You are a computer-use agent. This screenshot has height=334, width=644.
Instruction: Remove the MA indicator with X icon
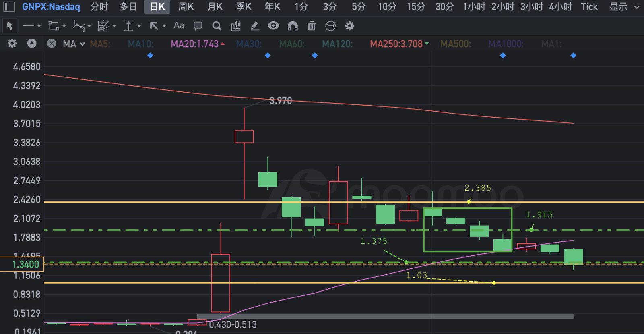tap(52, 44)
